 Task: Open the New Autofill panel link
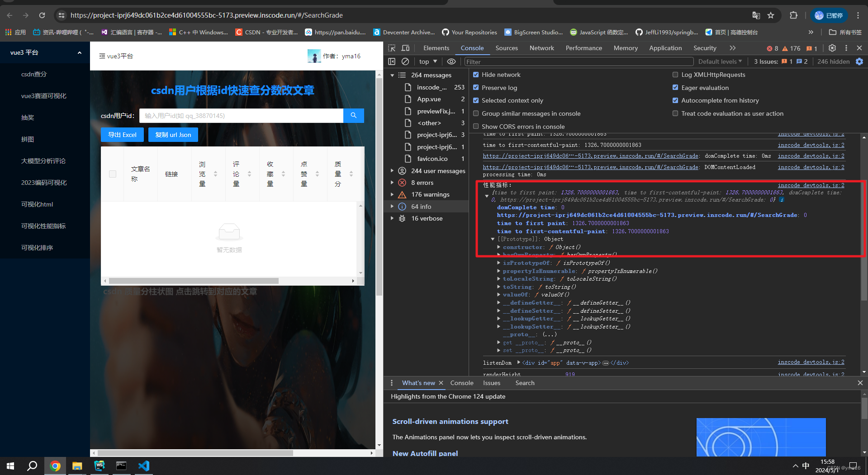pyautogui.click(x=425, y=453)
